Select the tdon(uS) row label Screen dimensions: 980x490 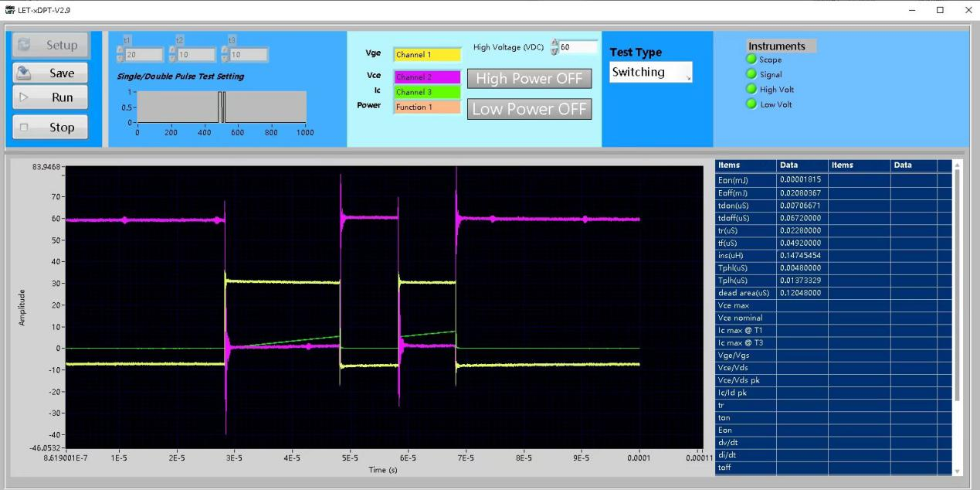pyautogui.click(x=746, y=205)
